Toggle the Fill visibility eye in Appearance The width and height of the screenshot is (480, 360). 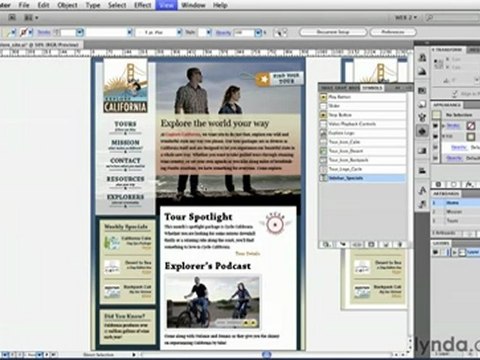tap(435, 136)
